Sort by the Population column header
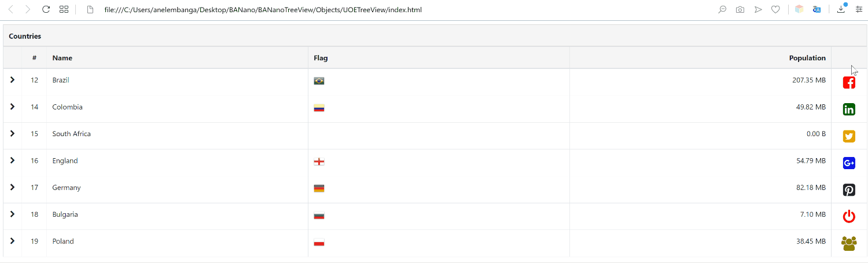This screenshot has width=868, height=263. (807, 58)
